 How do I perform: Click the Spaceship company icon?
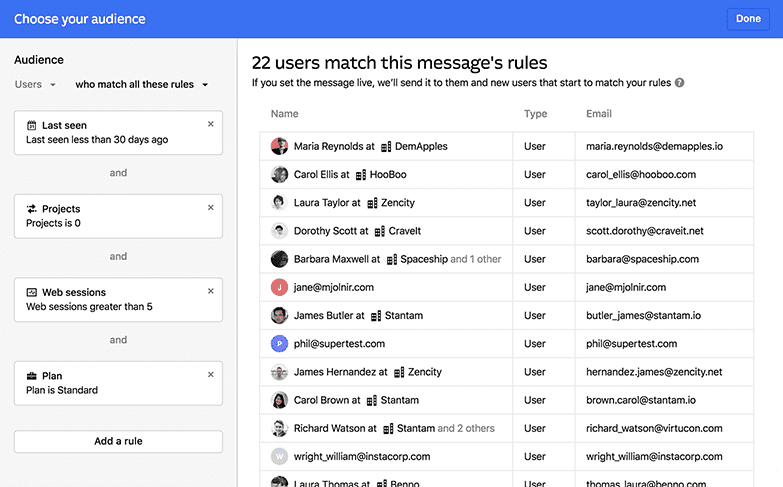point(391,259)
